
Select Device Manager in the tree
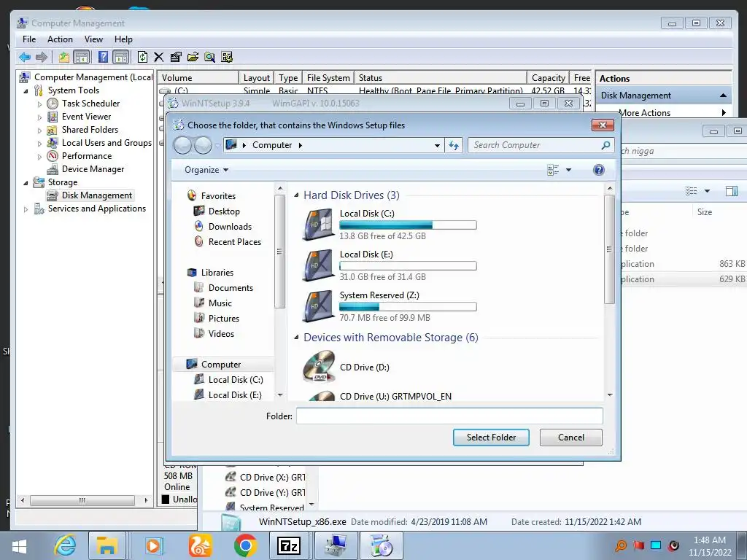(93, 169)
